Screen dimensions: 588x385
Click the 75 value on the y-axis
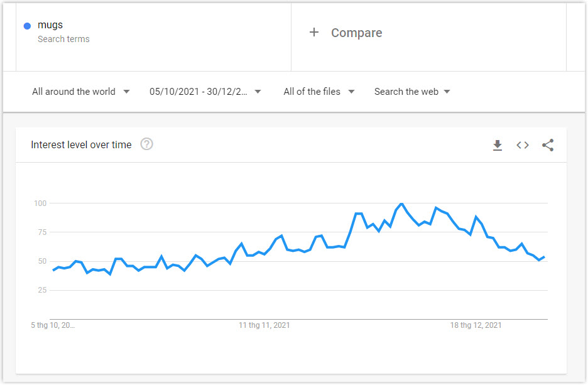pyautogui.click(x=42, y=232)
